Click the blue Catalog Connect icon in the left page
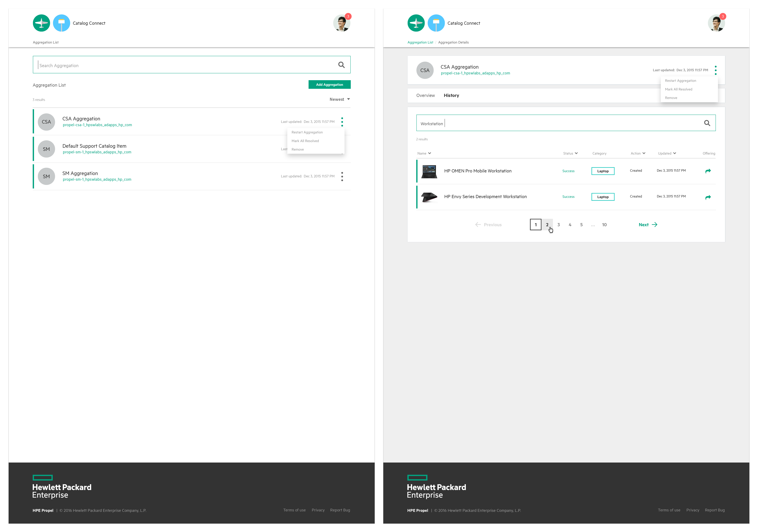 point(61,23)
